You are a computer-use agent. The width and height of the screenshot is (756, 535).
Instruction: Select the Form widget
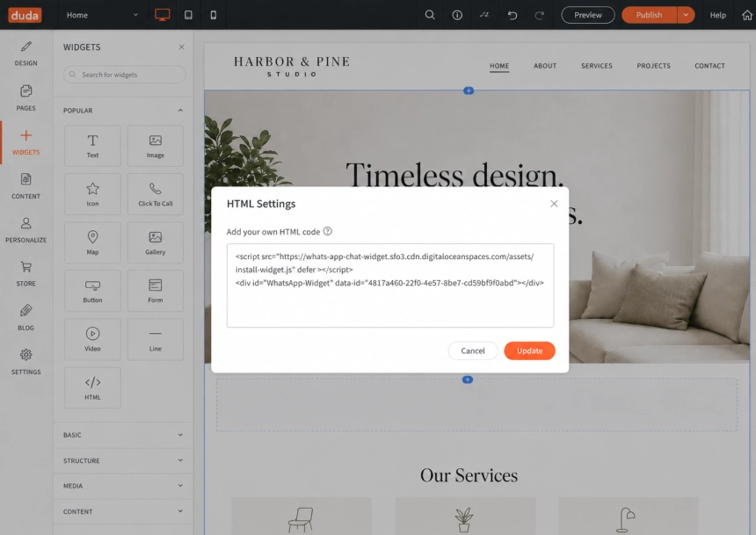(156, 291)
